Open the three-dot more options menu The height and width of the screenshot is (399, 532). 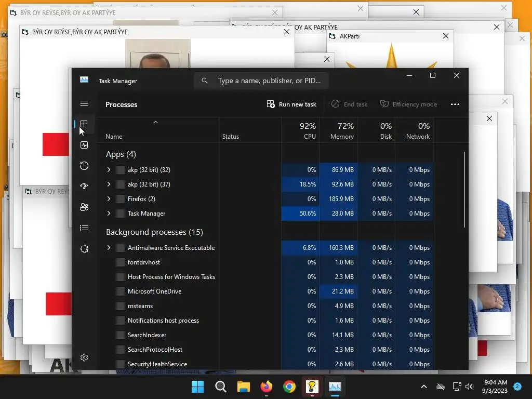(455, 104)
